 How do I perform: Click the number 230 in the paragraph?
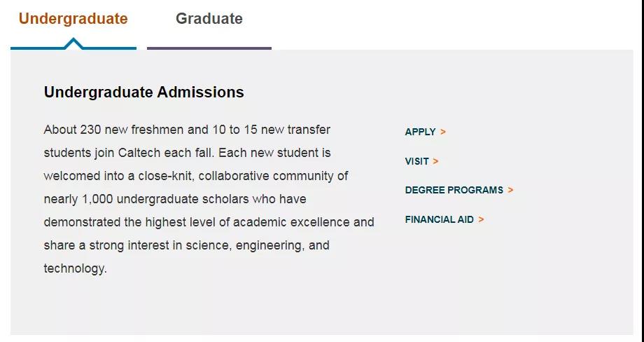pos(91,130)
